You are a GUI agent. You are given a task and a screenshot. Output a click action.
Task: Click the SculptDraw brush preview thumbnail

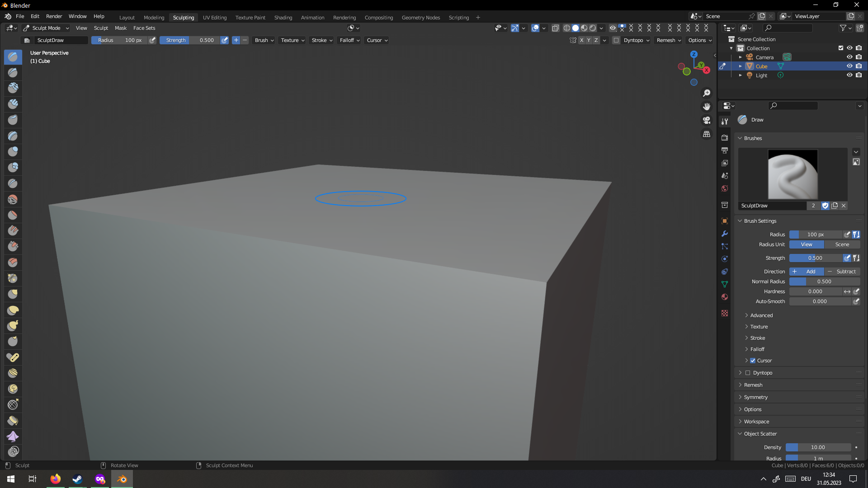[x=793, y=174]
